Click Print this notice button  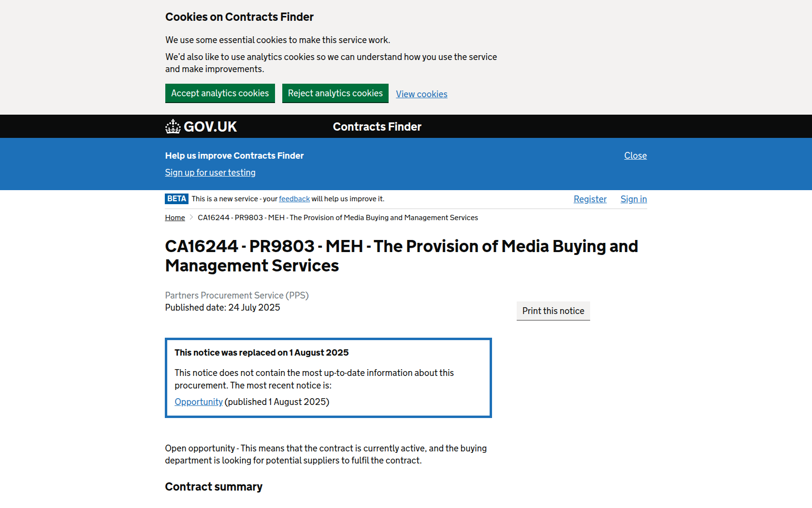click(x=553, y=311)
